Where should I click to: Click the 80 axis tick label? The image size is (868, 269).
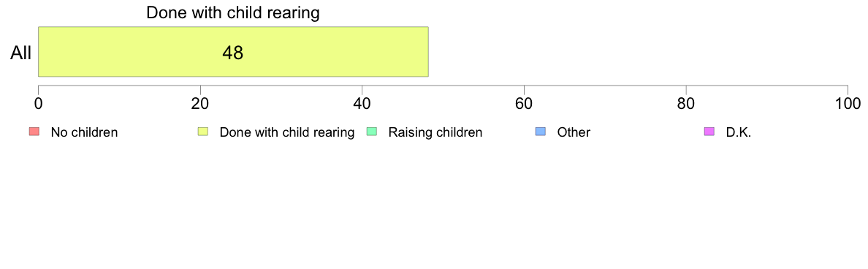click(686, 104)
